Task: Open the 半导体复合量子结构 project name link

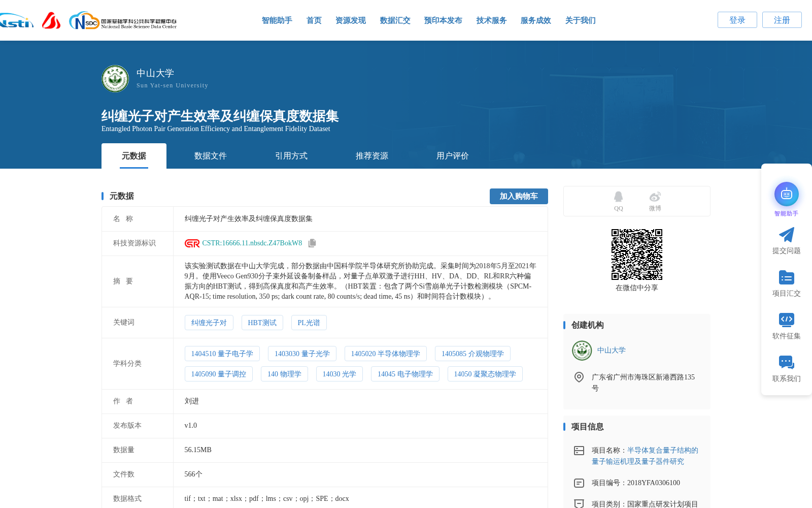Action: click(x=645, y=456)
